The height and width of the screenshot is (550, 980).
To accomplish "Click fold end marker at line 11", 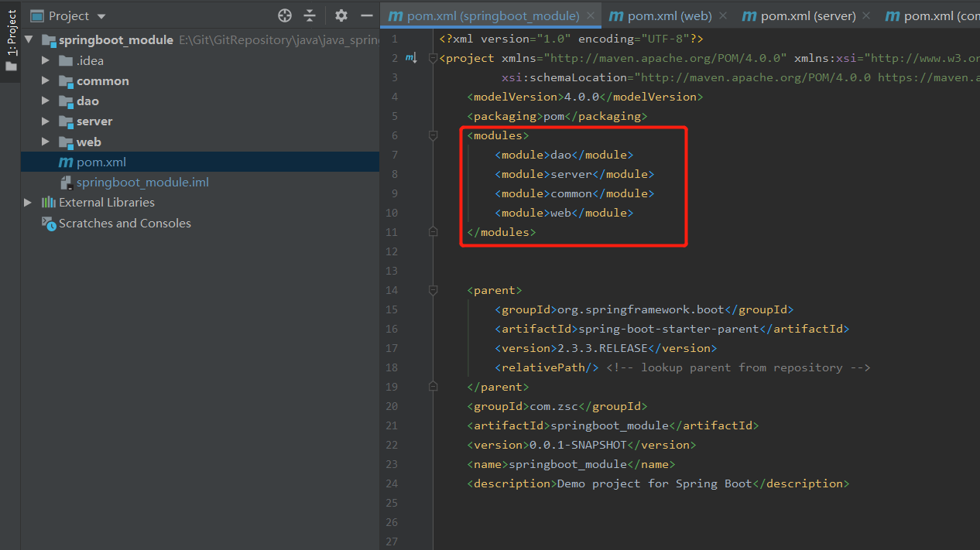I will 433,232.
